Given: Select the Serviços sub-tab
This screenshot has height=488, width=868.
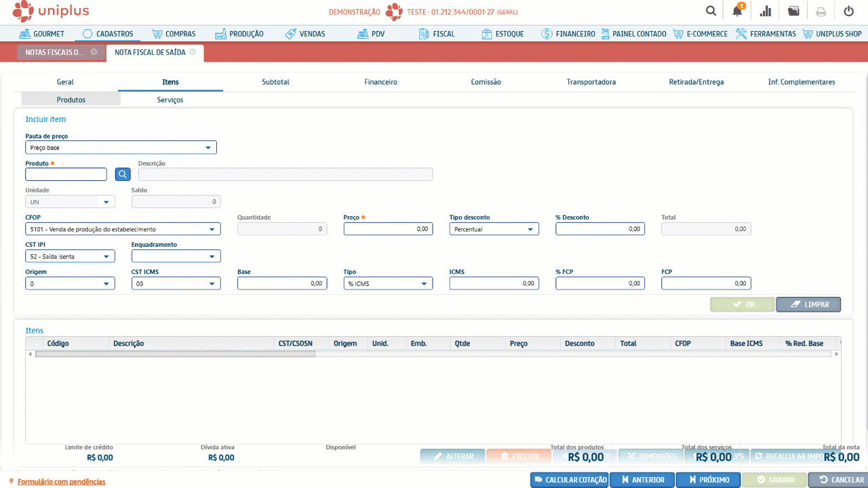Looking at the screenshot, I should [x=170, y=100].
